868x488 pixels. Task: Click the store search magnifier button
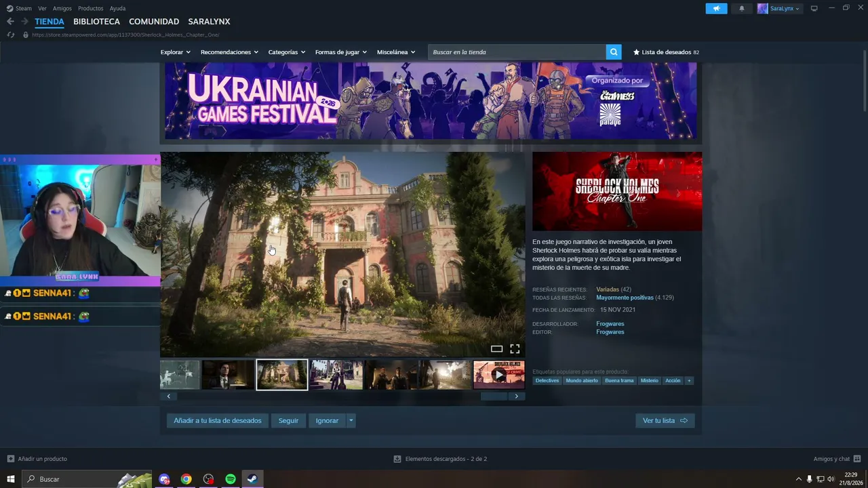coord(614,52)
